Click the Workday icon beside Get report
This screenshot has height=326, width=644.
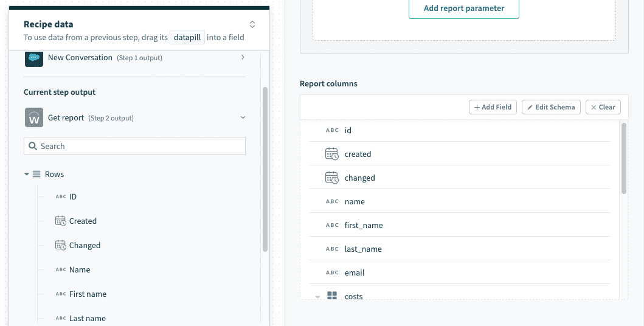coord(33,117)
